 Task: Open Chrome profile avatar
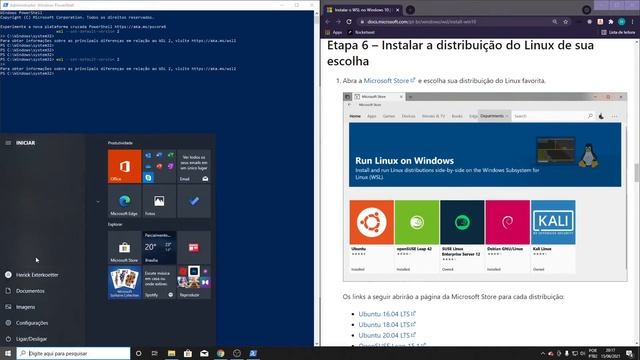pyautogui.click(x=621, y=22)
